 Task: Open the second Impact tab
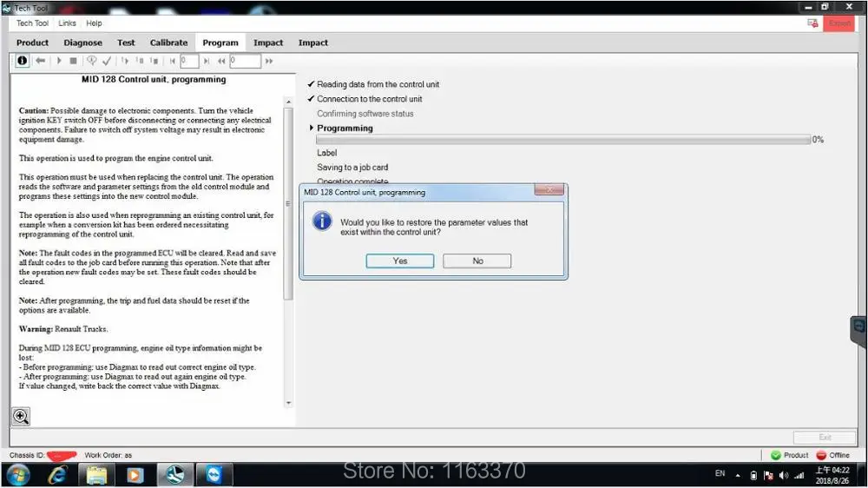coord(312,43)
